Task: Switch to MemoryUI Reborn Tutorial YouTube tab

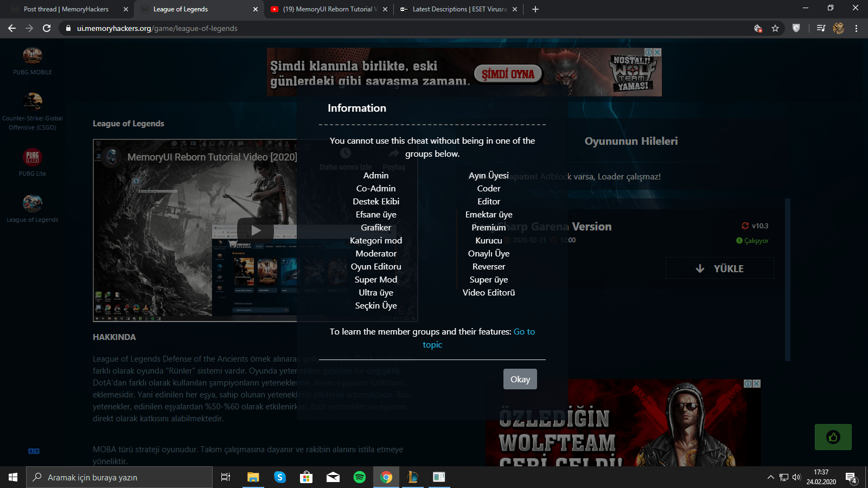Action: point(328,9)
